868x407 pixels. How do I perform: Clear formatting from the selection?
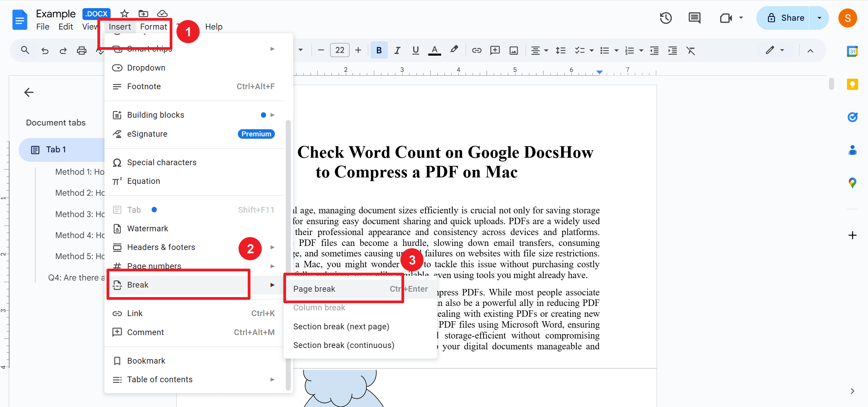(691, 51)
